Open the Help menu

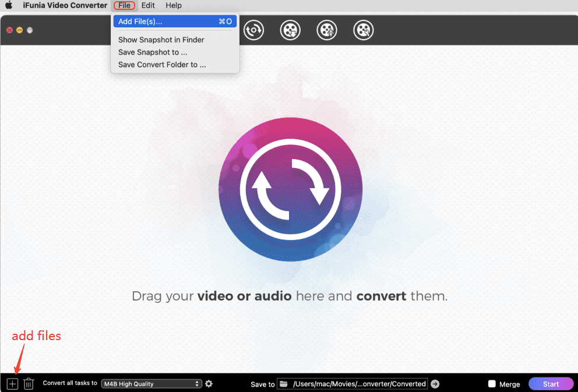174,5
